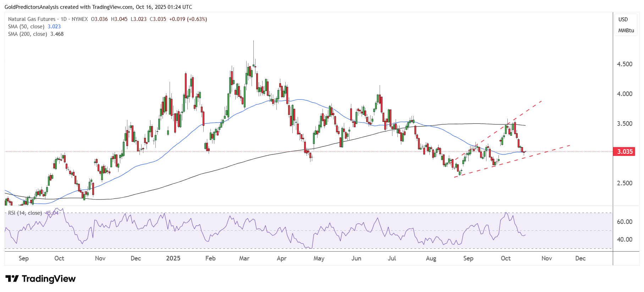Click the 4.500 price scale level

pos(624,64)
